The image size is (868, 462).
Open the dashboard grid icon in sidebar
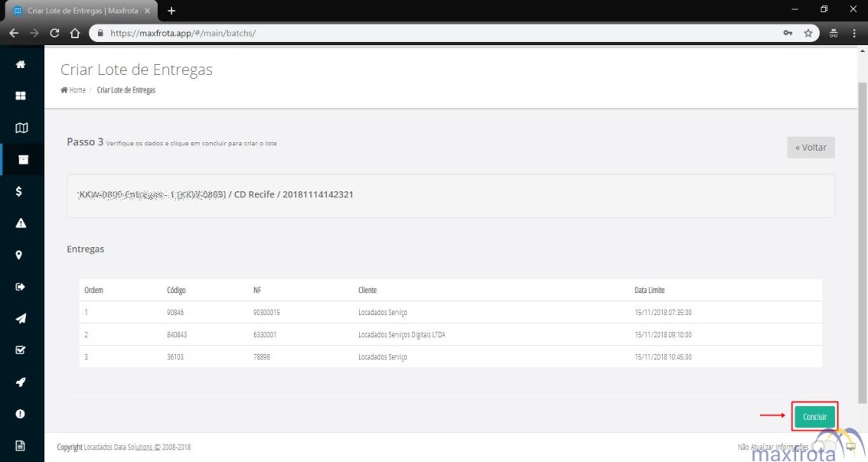tap(21, 96)
